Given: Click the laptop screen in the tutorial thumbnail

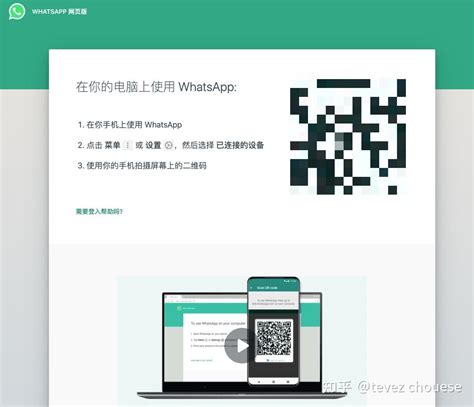Looking at the screenshot, I should click(206, 341).
